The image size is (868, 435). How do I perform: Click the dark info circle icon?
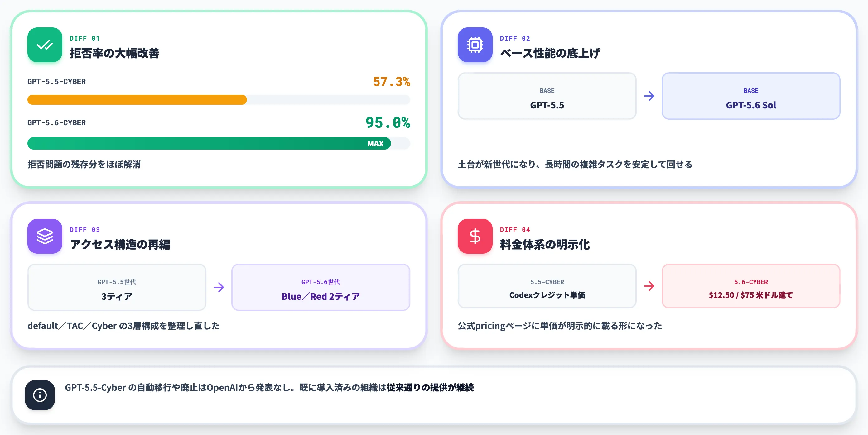[40, 395]
